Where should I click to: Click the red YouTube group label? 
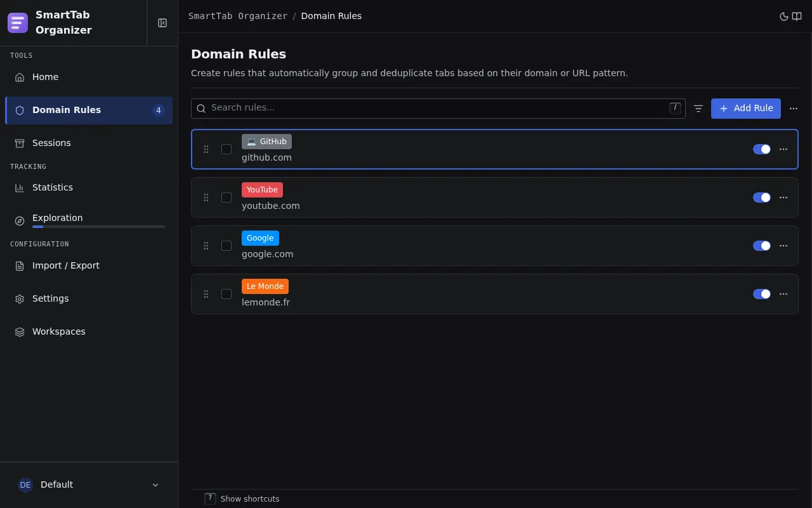tap(262, 190)
